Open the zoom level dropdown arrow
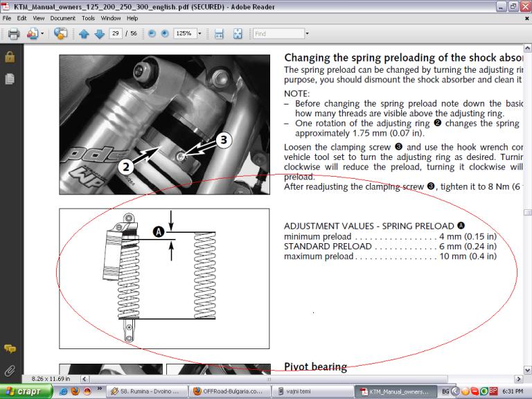The height and width of the screenshot is (399, 532). point(199,33)
